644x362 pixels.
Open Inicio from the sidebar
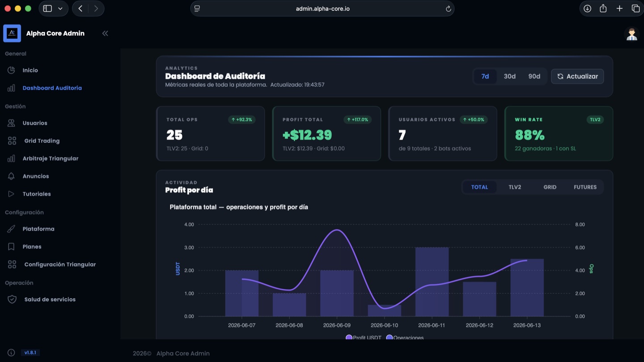coord(30,70)
